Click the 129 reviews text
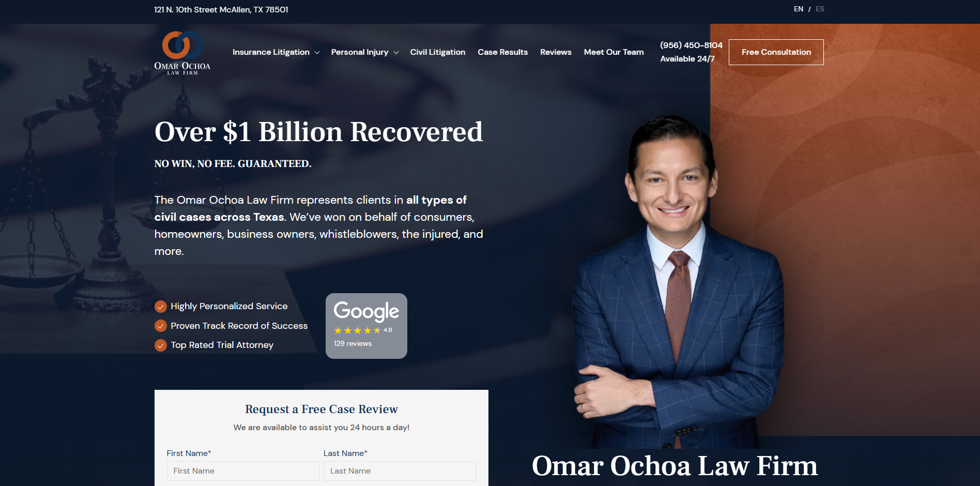The width and height of the screenshot is (980, 486). [x=353, y=344]
